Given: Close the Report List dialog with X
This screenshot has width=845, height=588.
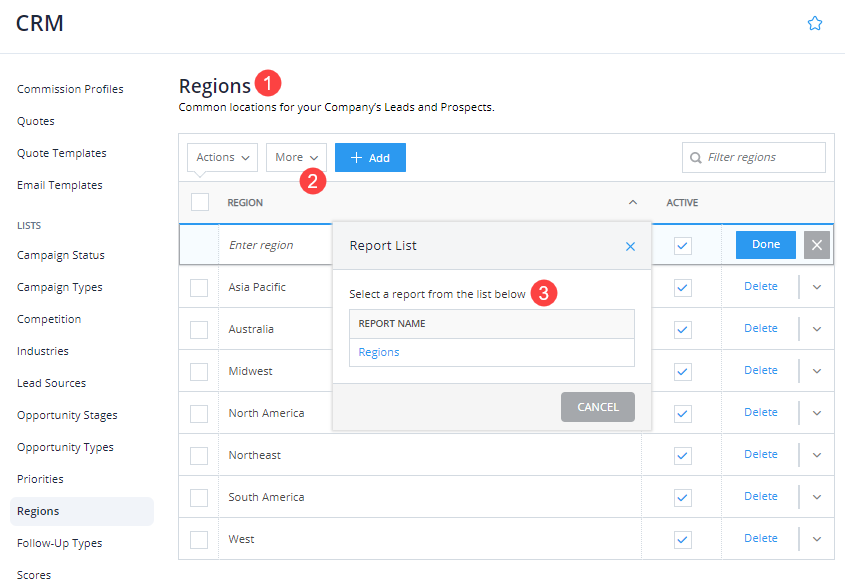Looking at the screenshot, I should pyautogui.click(x=630, y=246).
